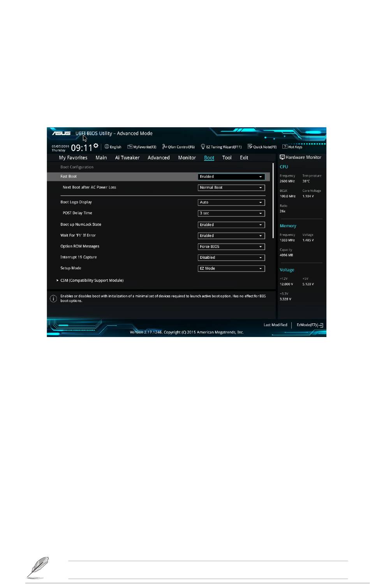Viewport: 370px width, 588px height.
Task: Click the info icon beside the help text
Action: (53, 298)
